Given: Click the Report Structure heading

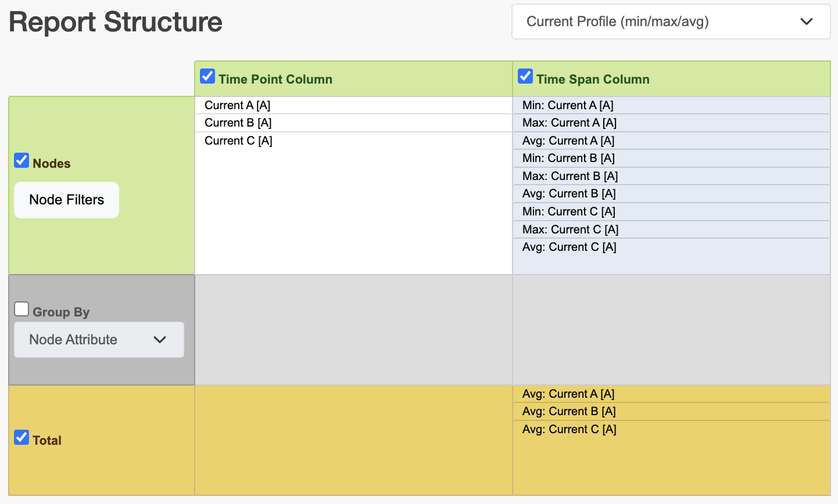Looking at the screenshot, I should point(115,21).
